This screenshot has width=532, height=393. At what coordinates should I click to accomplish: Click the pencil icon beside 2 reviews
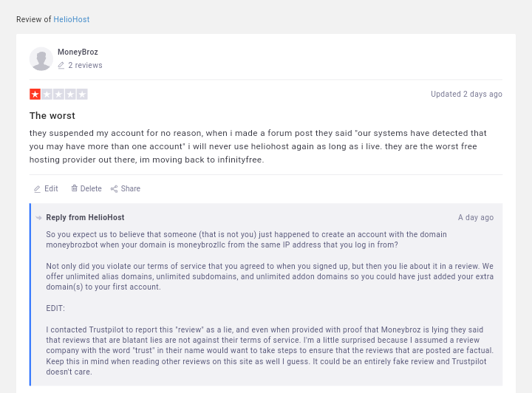61,66
